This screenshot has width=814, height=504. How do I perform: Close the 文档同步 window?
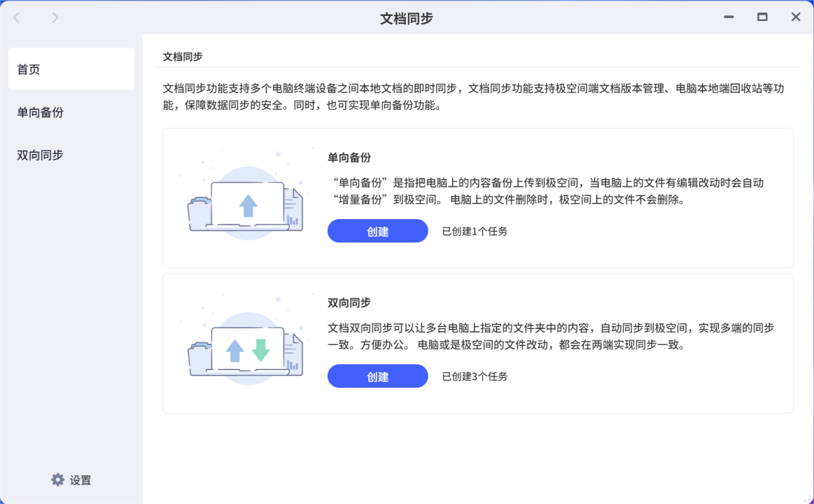tap(796, 17)
